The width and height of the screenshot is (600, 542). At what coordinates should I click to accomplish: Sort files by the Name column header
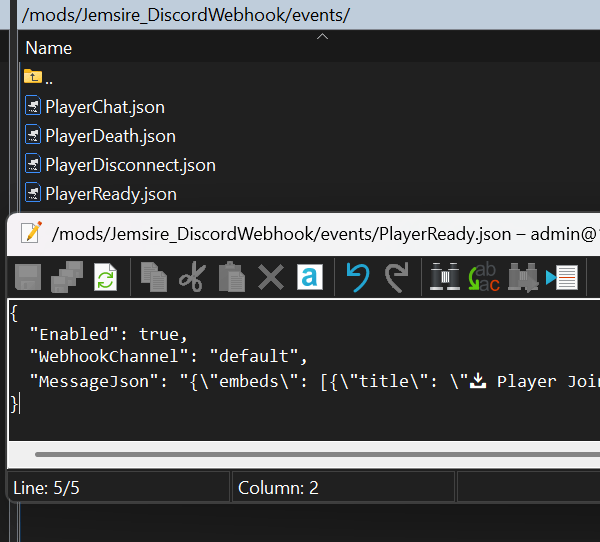tap(49, 48)
